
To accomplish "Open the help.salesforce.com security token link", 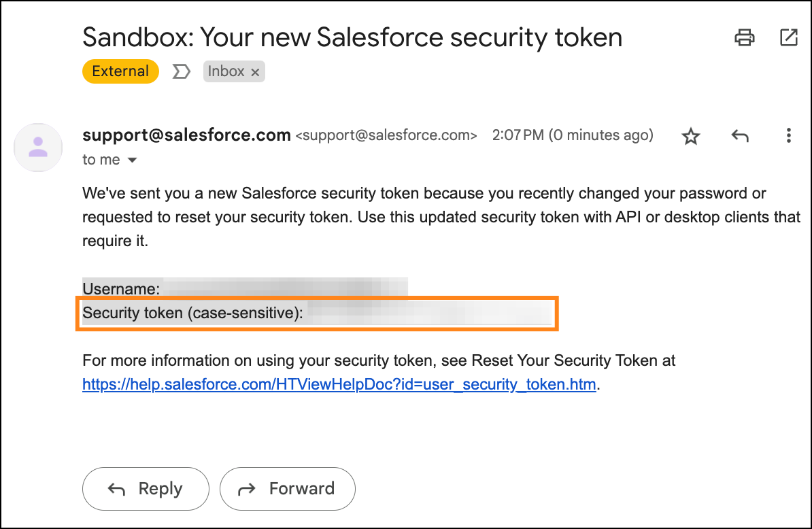I will tap(339, 385).
